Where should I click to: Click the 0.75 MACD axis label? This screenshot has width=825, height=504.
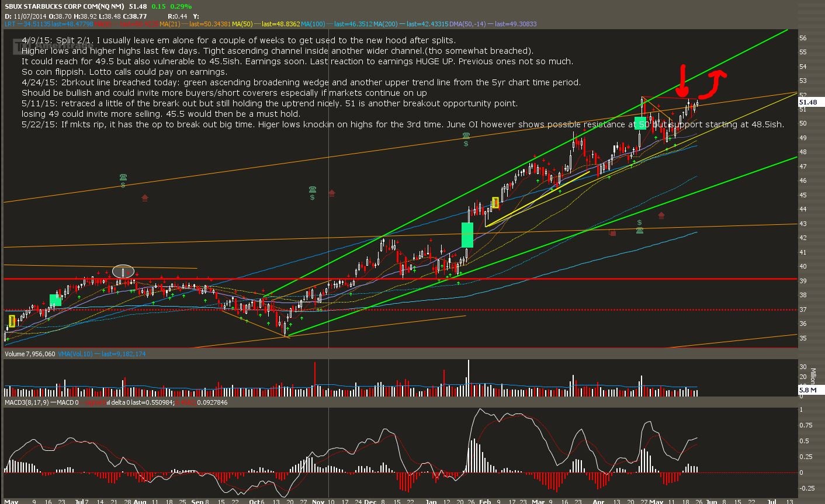[x=805, y=425]
